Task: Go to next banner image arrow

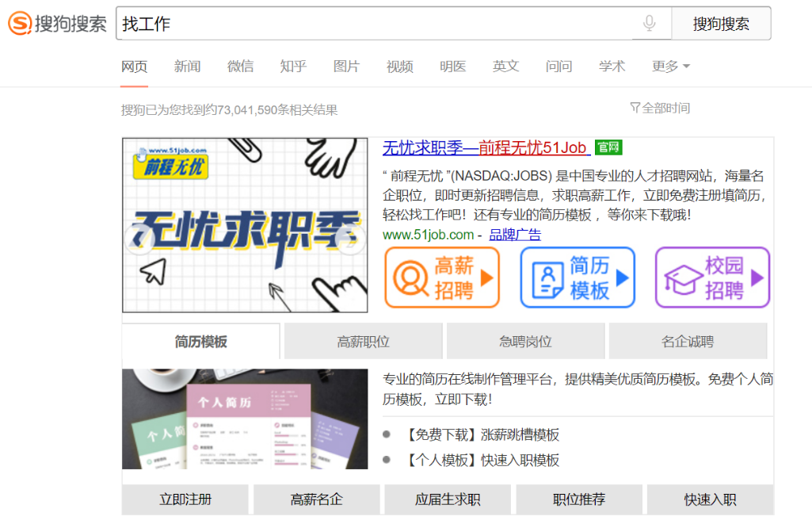Action: click(351, 238)
